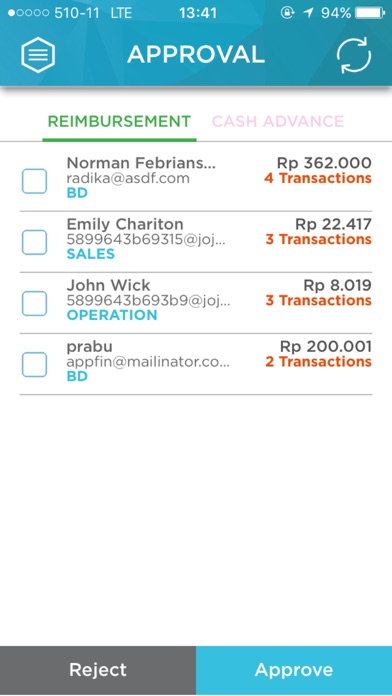The width and height of the screenshot is (392, 696).
Task: Select the Reimbursement tab
Action: (x=119, y=121)
